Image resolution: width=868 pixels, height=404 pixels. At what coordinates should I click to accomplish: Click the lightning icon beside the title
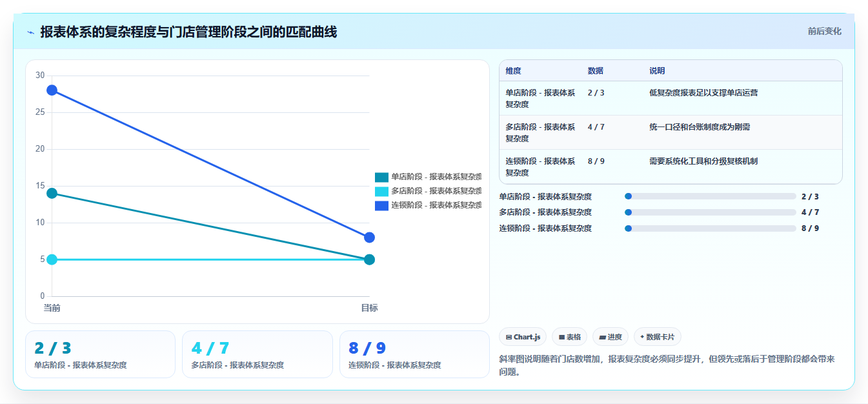[30, 32]
